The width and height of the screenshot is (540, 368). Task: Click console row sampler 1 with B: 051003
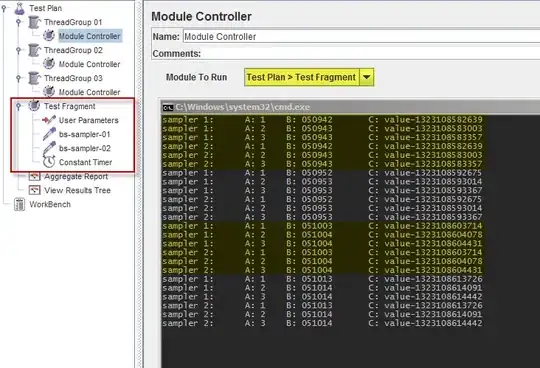click(322, 225)
